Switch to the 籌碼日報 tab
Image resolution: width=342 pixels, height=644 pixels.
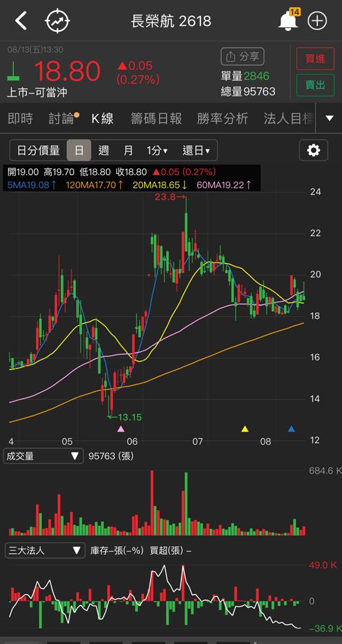point(156,119)
